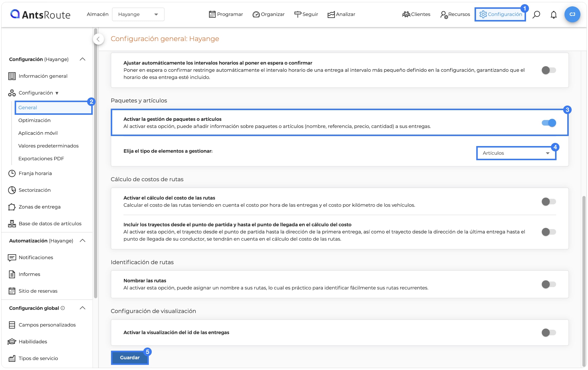Open the Sectorización link
Screen dimensions: 588x370
tap(35, 190)
